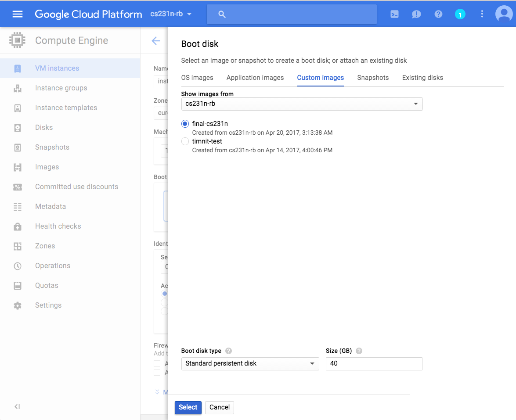The width and height of the screenshot is (516, 420).
Task: Open the notifications badge icon
Action: point(460,14)
